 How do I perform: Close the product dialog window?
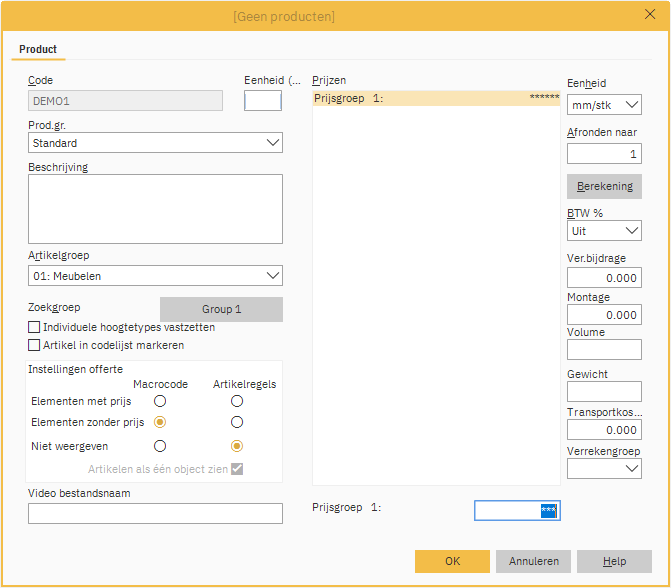[x=649, y=15]
